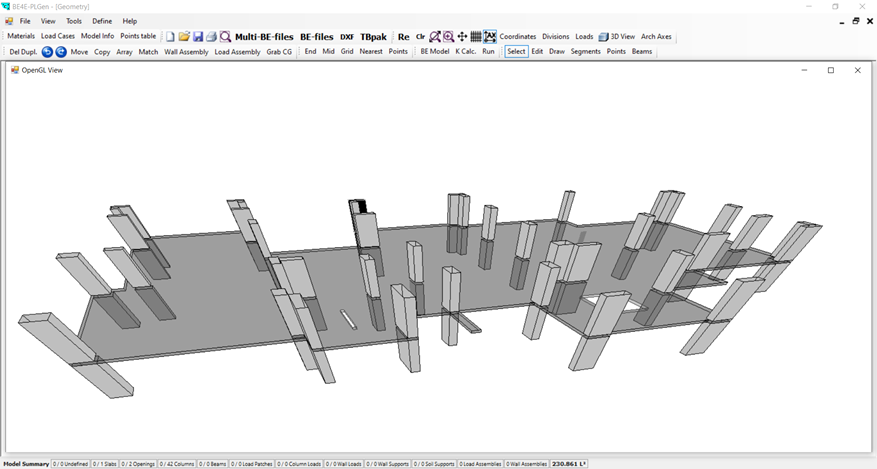The image size is (877, 469).
Task: Click the application icon in the menu bar
Action: coord(9,21)
